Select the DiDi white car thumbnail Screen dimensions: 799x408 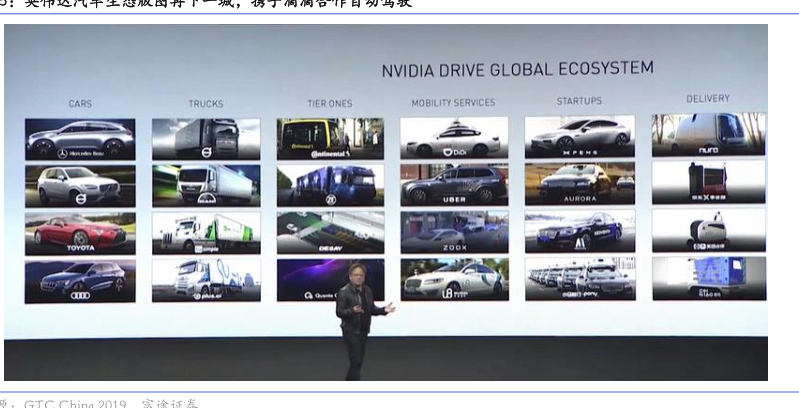(454, 138)
